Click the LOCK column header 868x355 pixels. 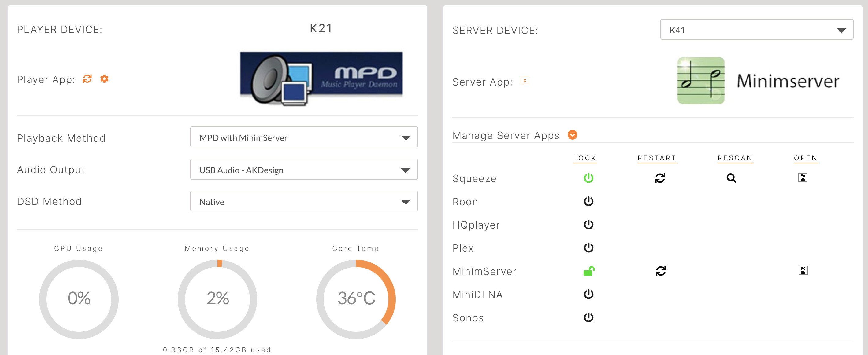click(584, 158)
